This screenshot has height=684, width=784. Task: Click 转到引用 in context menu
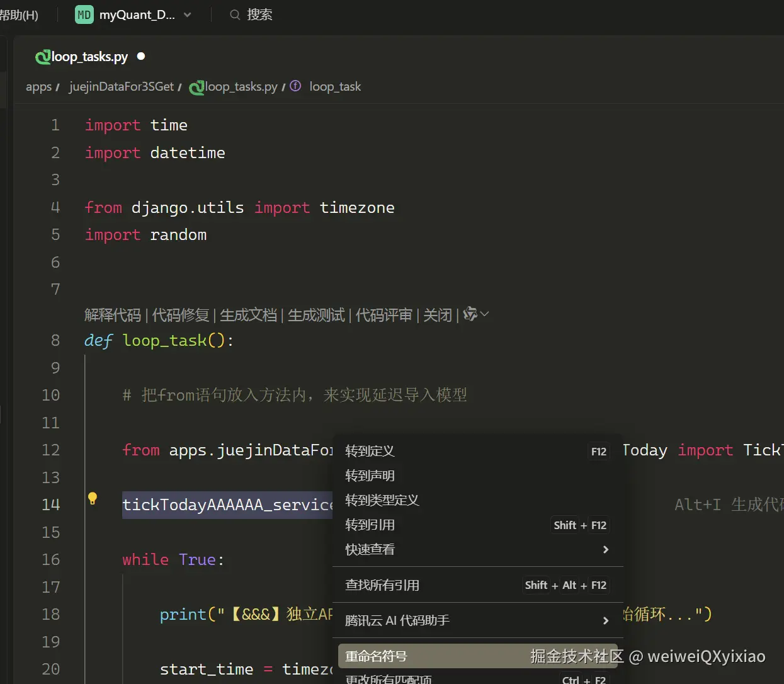(x=370, y=525)
